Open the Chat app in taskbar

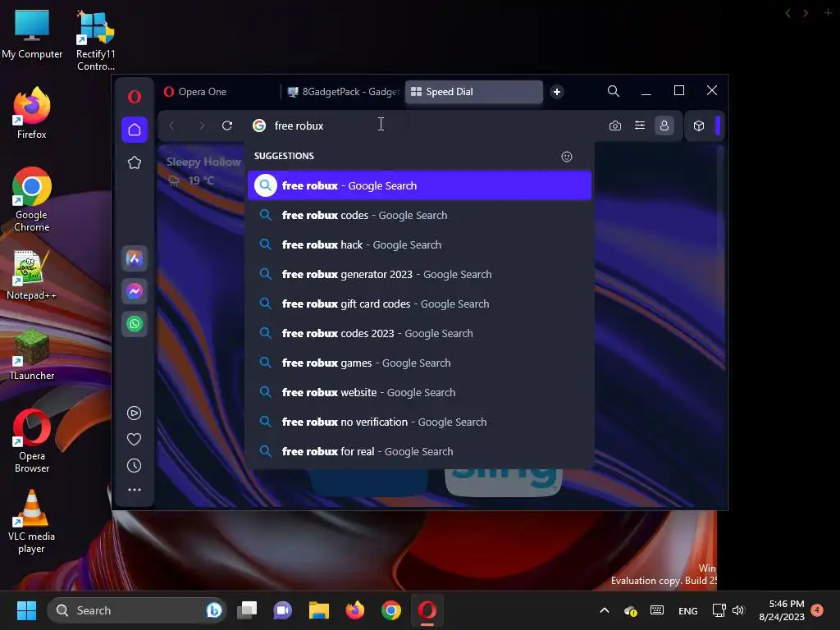pyautogui.click(x=282, y=610)
